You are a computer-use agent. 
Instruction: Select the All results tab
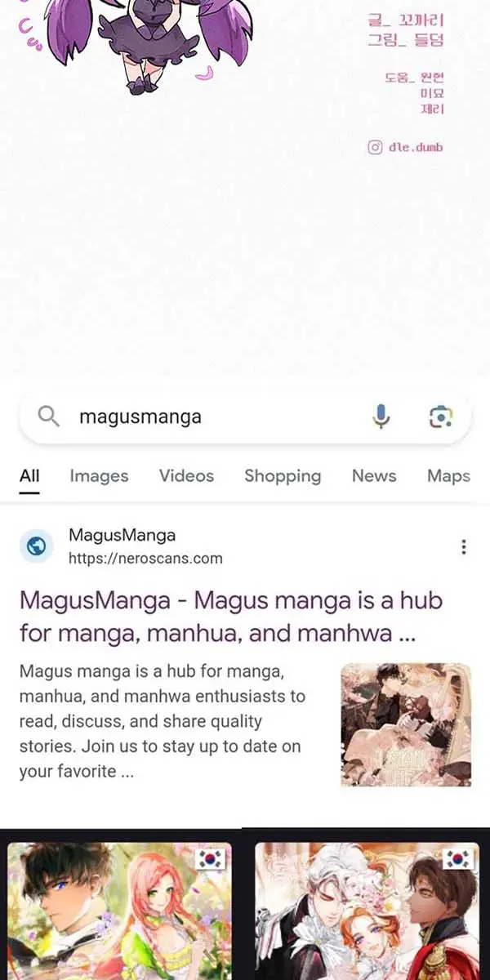(x=29, y=476)
